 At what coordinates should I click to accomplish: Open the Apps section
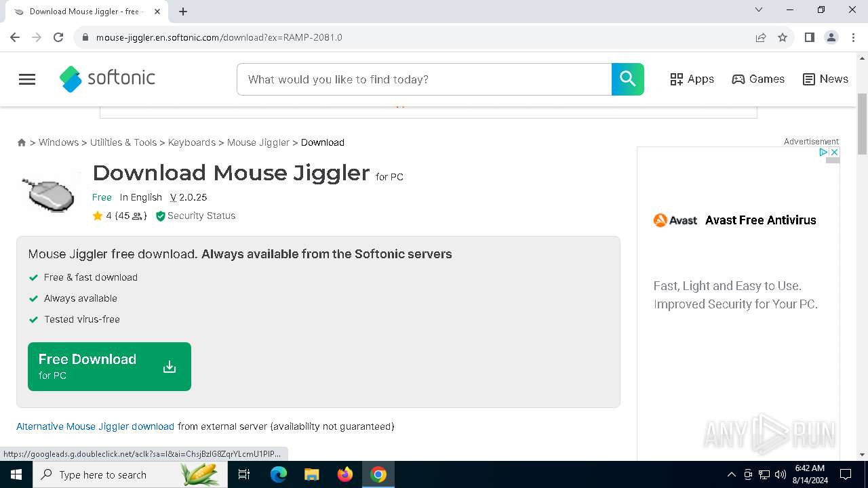tap(692, 79)
